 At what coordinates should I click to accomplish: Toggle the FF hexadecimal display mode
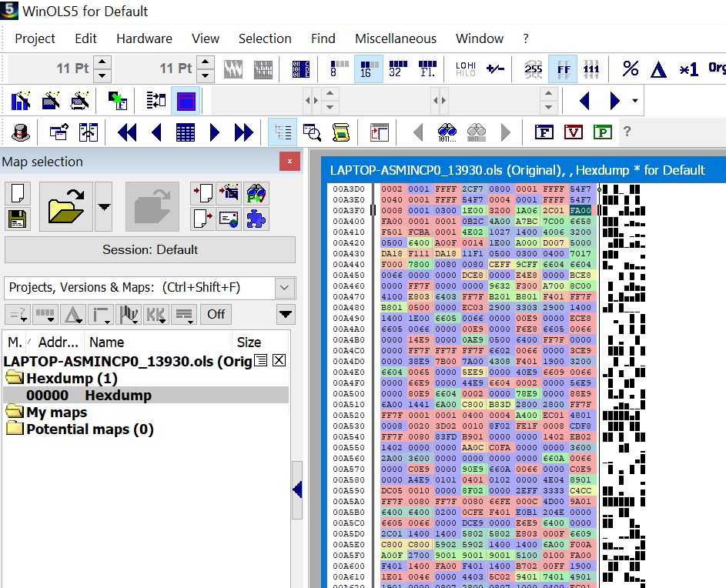pos(564,68)
